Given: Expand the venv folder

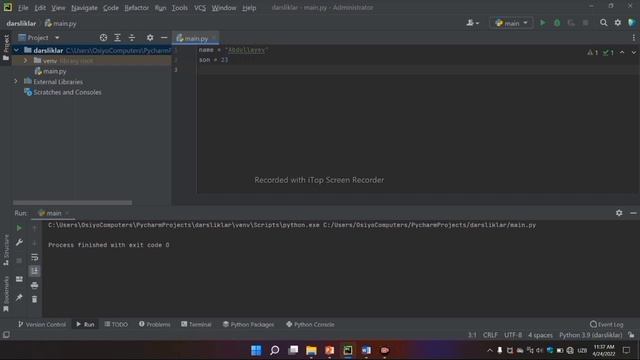Looking at the screenshot, I should 26,60.
